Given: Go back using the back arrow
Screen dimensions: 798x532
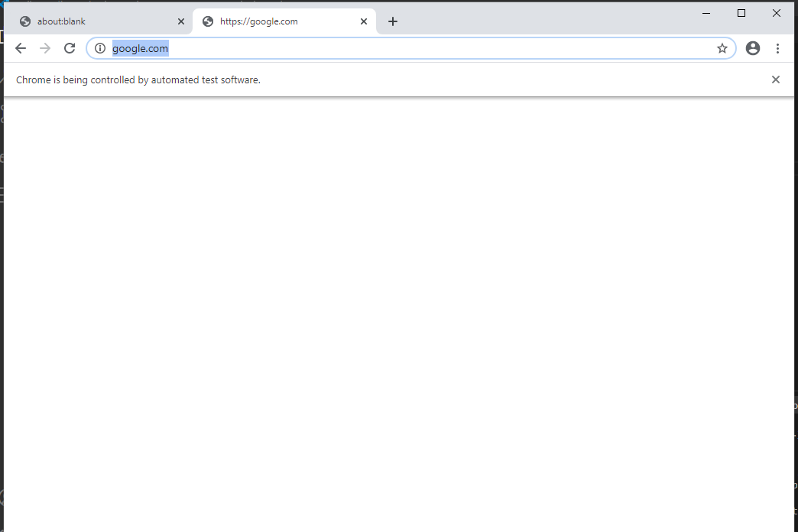Looking at the screenshot, I should [x=21, y=48].
